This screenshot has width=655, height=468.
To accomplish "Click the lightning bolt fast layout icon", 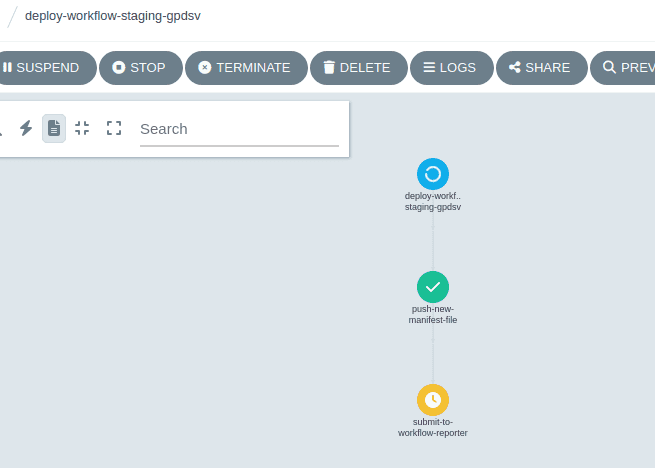I will point(26,128).
